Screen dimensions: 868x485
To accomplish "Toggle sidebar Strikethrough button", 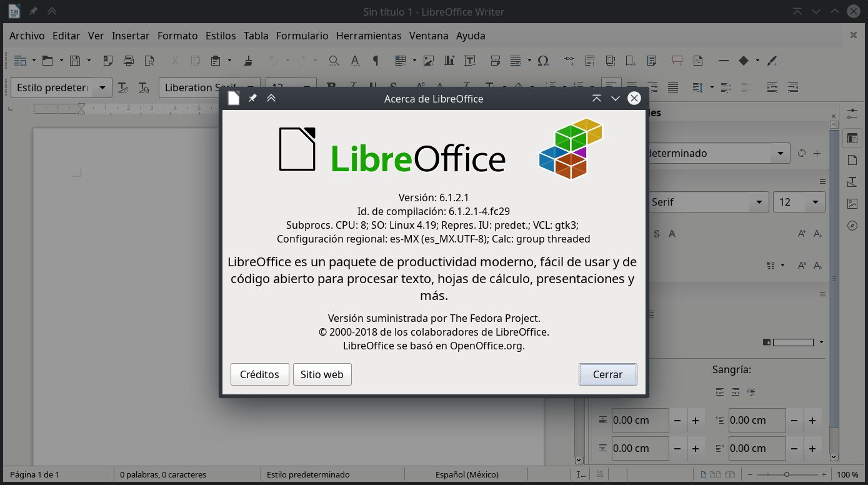I will 657,234.
